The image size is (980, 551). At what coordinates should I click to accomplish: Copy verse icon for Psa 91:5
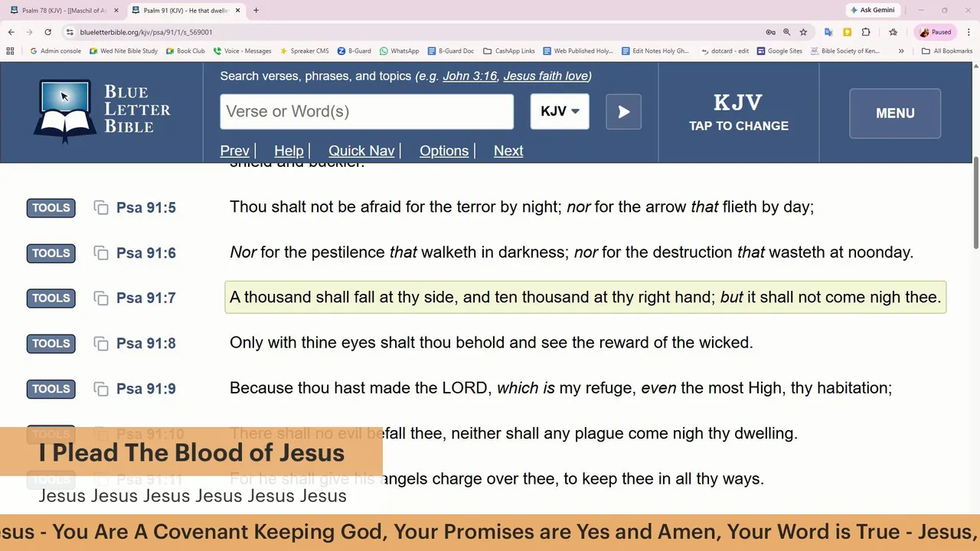coord(100,207)
